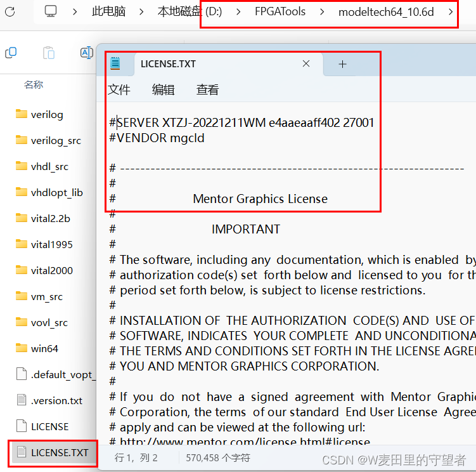Click LICENSE file icon without extension

tap(22, 426)
